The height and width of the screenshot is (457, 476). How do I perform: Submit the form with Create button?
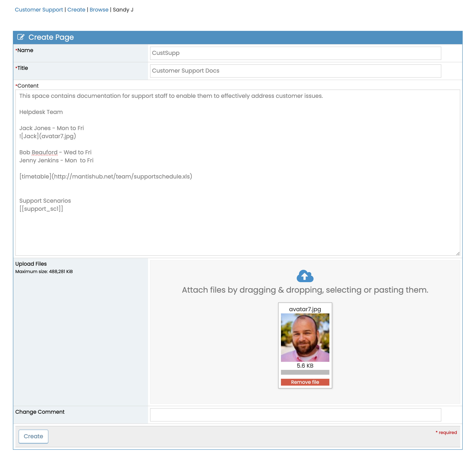pyautogui.click(x=33, y=436)
